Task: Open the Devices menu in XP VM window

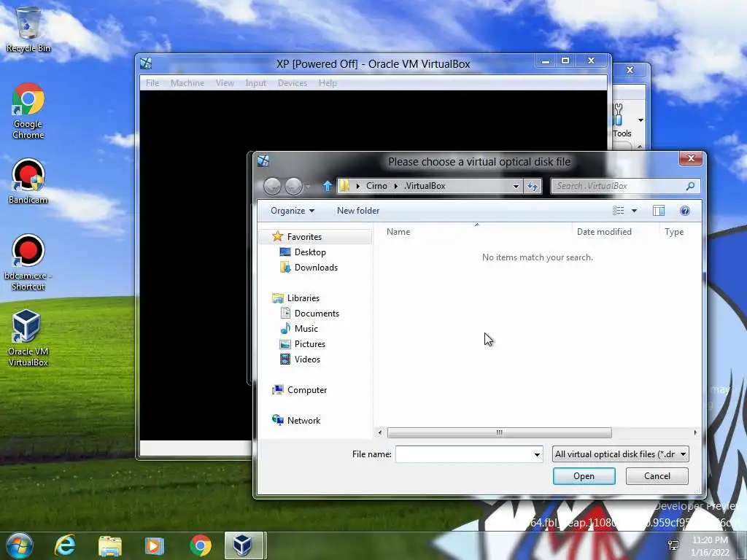Action: [292, 83]
